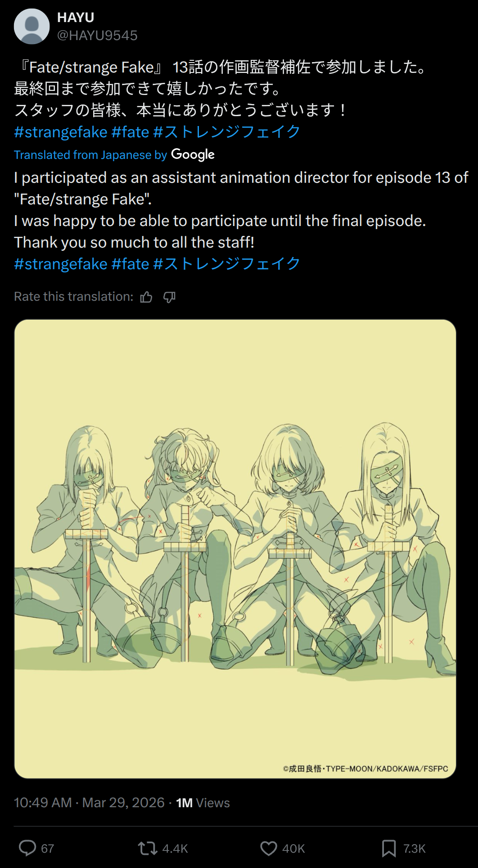Click the 10:49 AM Mar 29, 2026 timestamp
Screen dimensions: 478x868
point(89,802)
